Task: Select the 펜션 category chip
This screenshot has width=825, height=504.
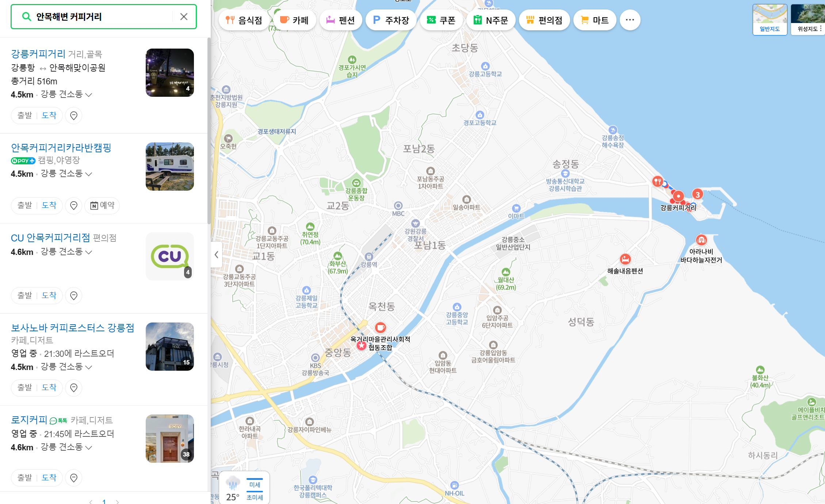Action: tap(340, 20)
